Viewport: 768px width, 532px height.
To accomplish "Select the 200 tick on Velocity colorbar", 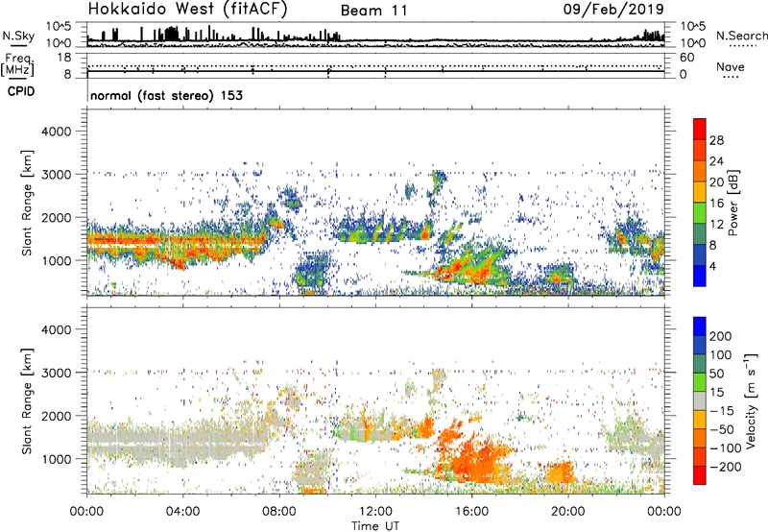I will 721,336.
